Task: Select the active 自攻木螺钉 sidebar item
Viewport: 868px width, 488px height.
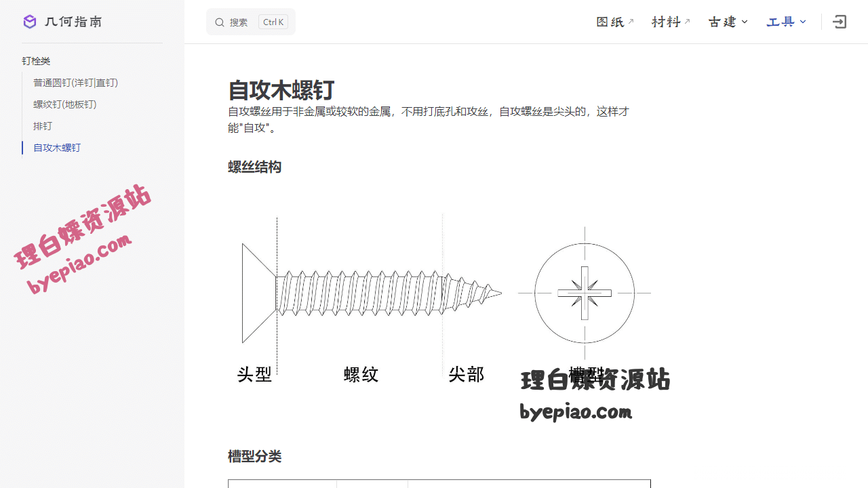Action: pyautogui.click(x=57, y=148)
